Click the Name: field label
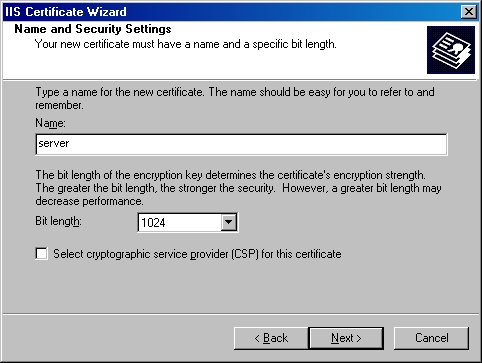 (x=50, y=123)
